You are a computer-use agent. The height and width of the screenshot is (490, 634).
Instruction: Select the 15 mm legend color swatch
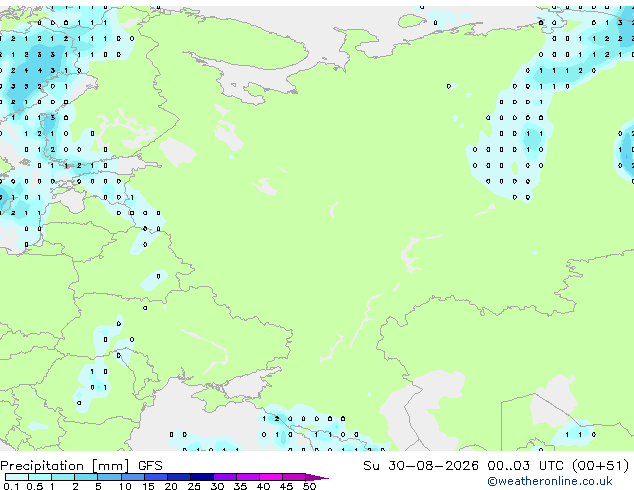155,477
